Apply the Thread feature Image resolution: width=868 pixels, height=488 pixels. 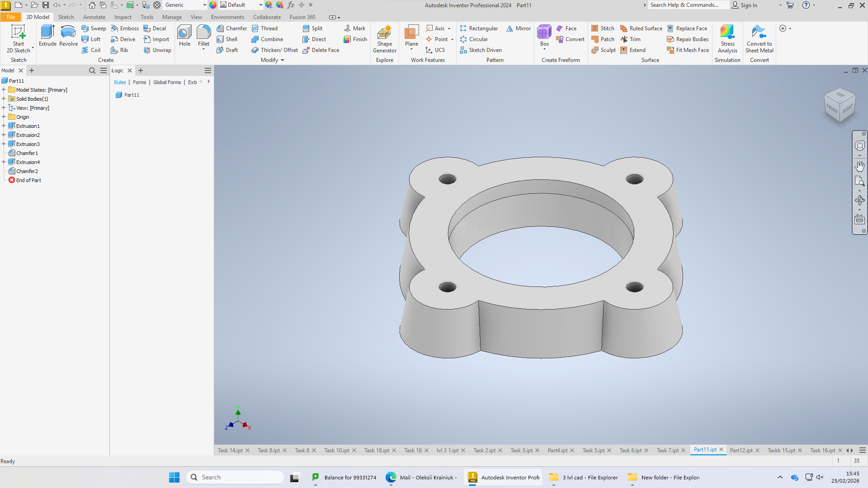[x=264, y=28]
